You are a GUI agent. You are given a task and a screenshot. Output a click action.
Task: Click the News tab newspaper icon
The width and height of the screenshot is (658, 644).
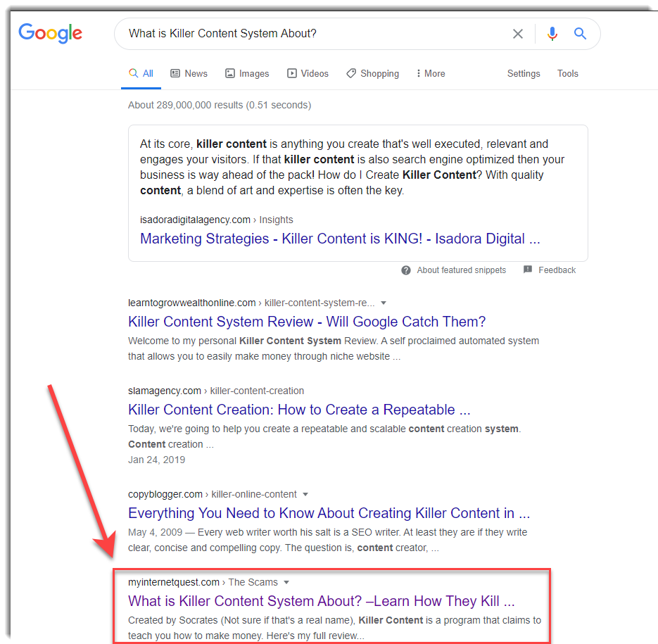click(175, 73)
